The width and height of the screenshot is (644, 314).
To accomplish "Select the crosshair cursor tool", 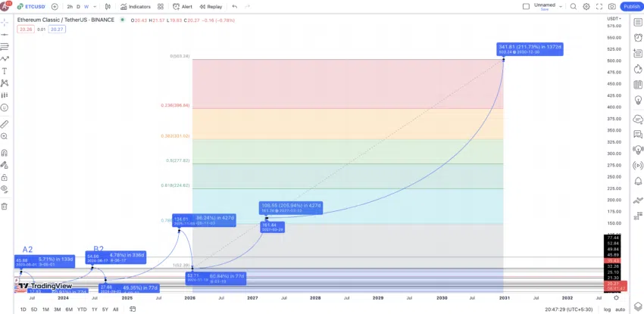I will click(x=5, y=22).
